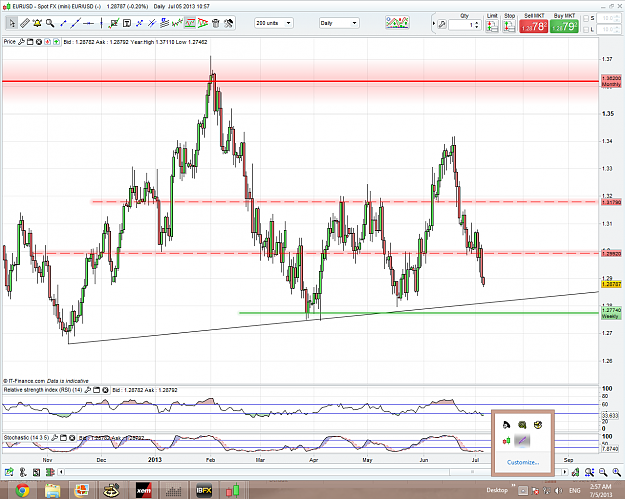625x499 pixels.
Task: Click the S value field showing 10.0
Action: point(608,18)
